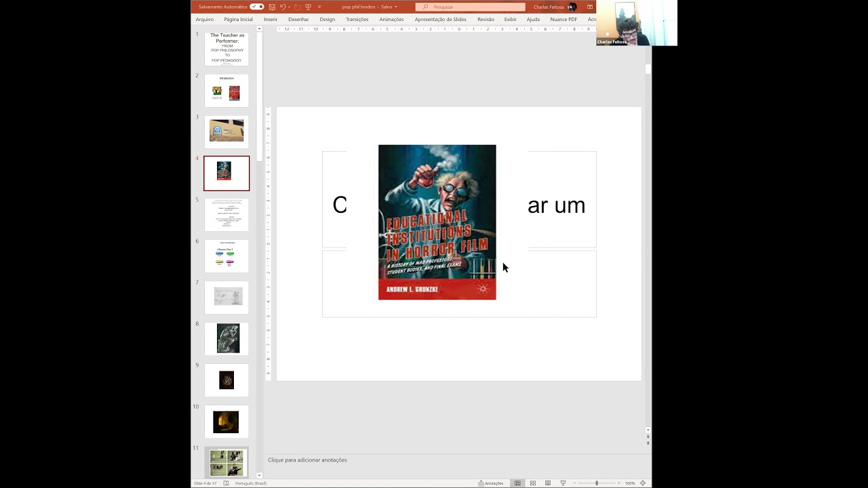Click the zoom slider handle
868x488 pixels.
pos(597,483)
